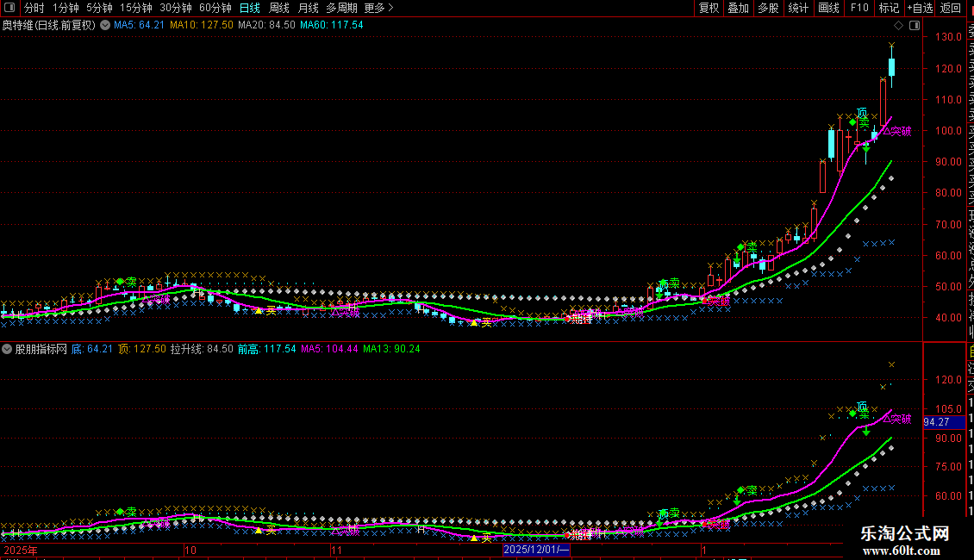Click the 股朋指标网 indicator name
974x560 pixels.
coord(41,350)
